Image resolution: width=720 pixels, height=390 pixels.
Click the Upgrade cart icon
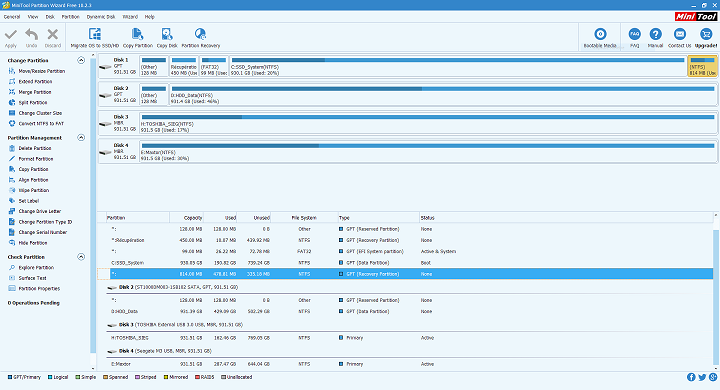pyautogui.click(x=706, y=34)
